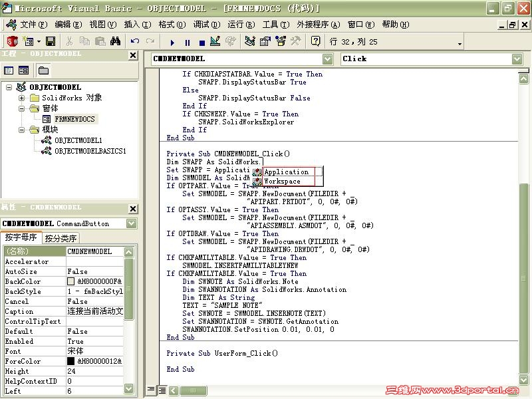
Task: Click View Code icon in project panel
Action: tap(9, 70)
